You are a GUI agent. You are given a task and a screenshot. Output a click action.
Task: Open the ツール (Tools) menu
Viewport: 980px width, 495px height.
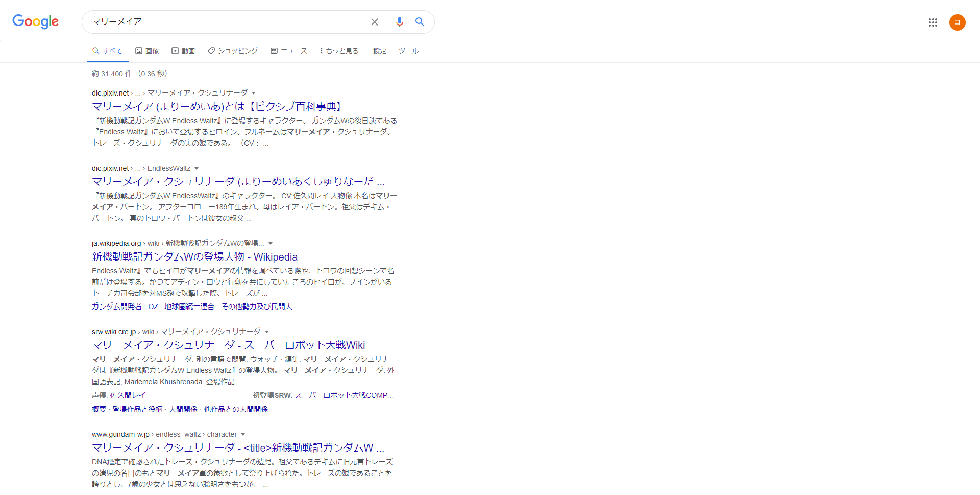pyautogui.click(x=408, y=51)
